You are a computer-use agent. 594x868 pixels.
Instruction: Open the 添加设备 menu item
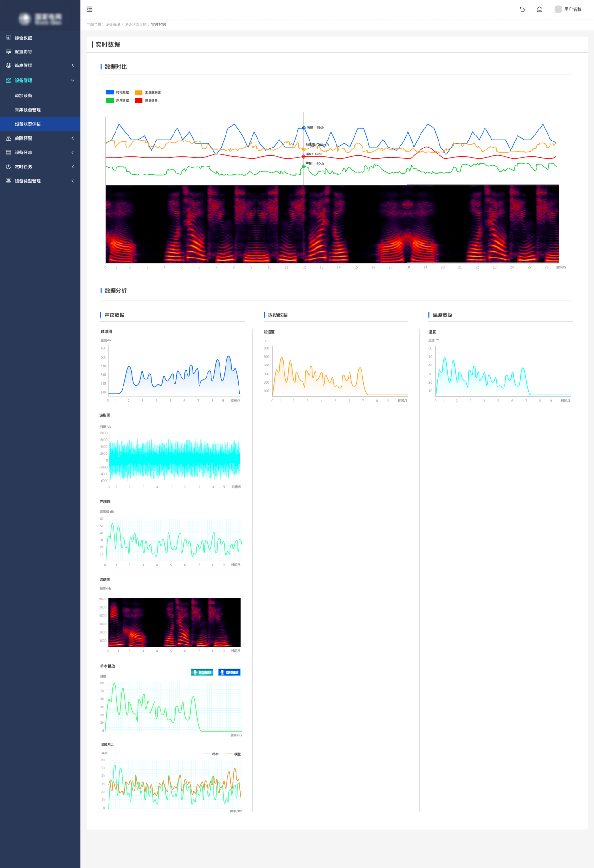click(x=23, y=96)
